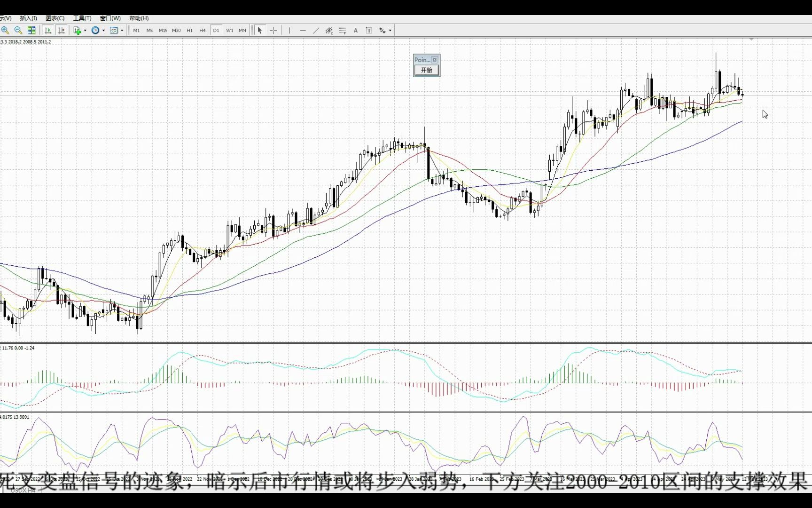Open the 工具(T) menu
The image size is (812, 508).
click(82, 18)
